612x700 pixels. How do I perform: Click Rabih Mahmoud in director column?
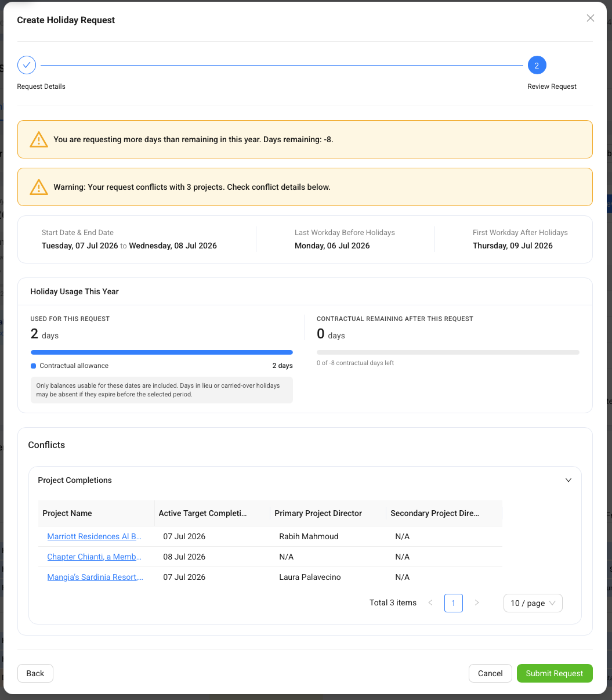[x=309, y=536]
